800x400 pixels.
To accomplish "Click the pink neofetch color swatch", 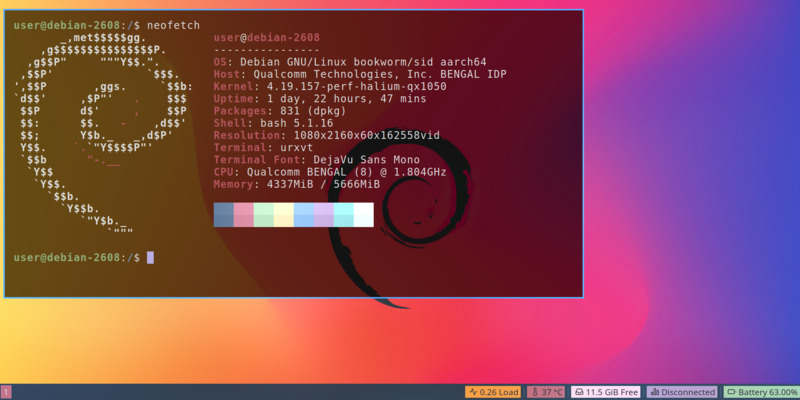I will (x=243, y=215).
